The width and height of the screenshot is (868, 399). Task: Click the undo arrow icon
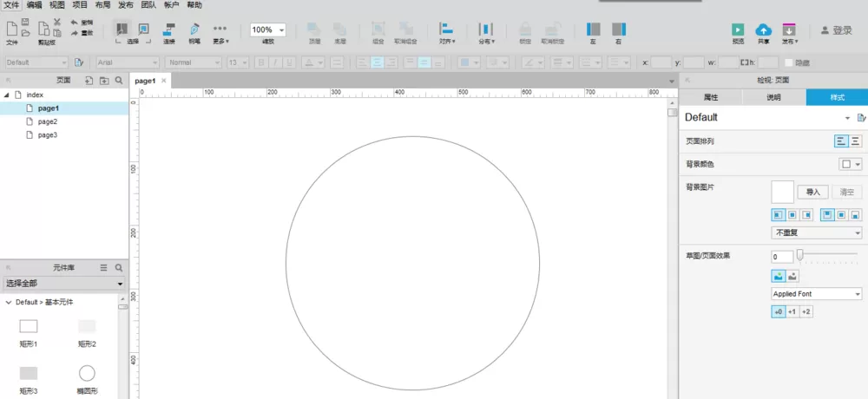[x=74, y=23]
